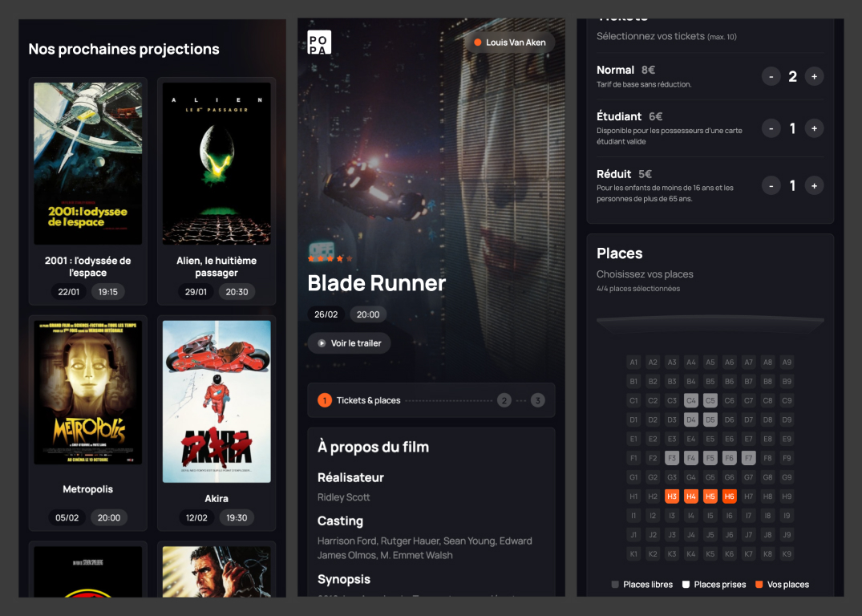The image size is (862, 616).
Task: Decrease Normal ticket count
Action: 771,76
